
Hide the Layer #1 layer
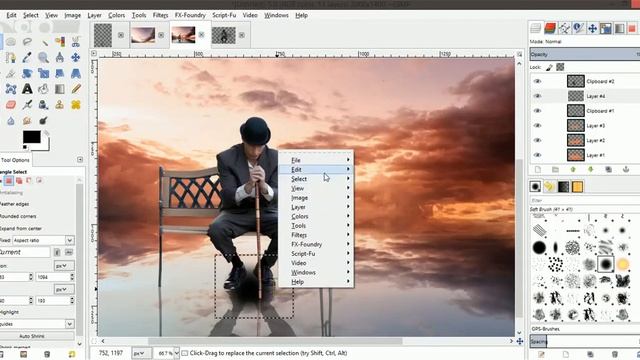(537, 155)
